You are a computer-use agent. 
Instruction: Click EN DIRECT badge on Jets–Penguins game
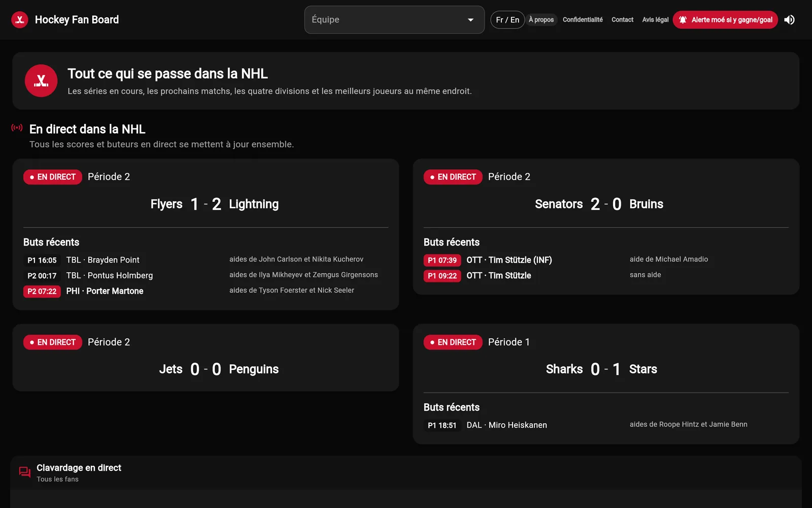[53, 342]
